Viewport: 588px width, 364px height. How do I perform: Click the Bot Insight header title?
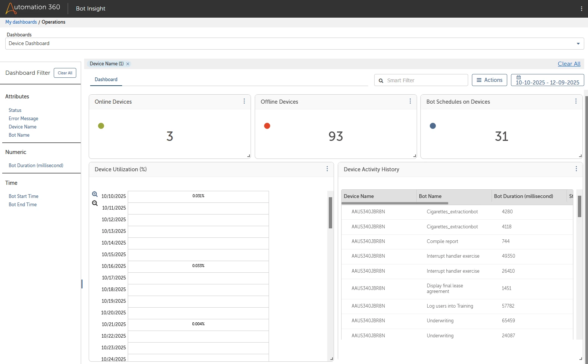click(91, 9)
